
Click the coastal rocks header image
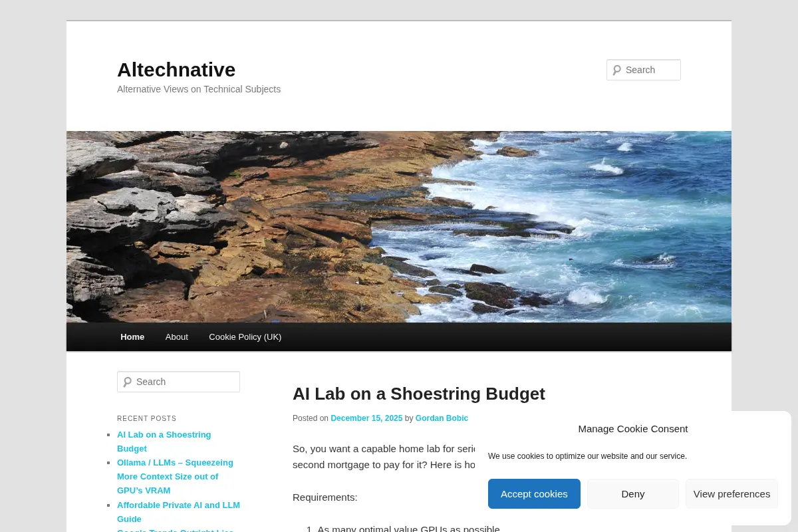tap(399, 227)
